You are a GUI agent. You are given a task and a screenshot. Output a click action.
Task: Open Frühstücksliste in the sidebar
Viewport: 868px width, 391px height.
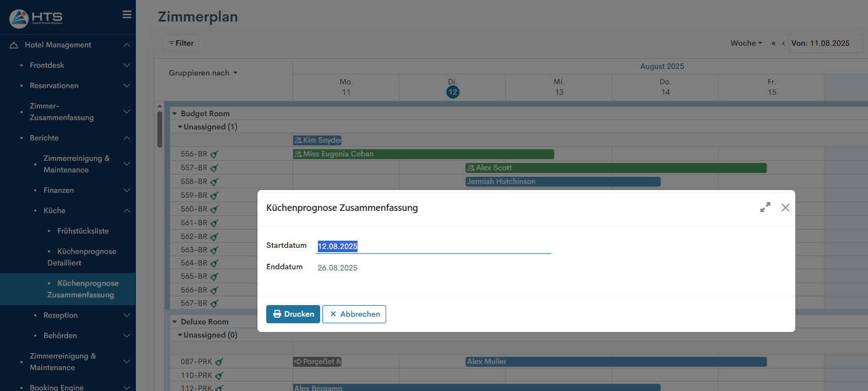(83, 231)
